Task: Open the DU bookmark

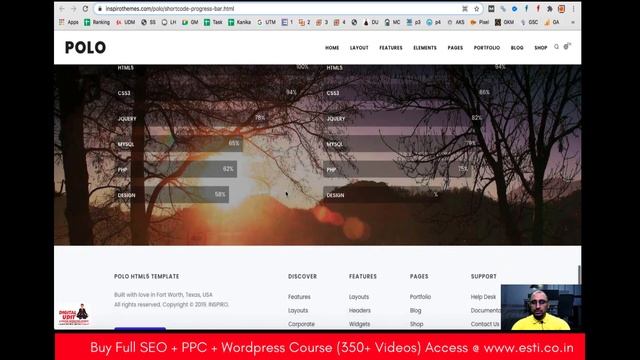Action: point(371,22)
